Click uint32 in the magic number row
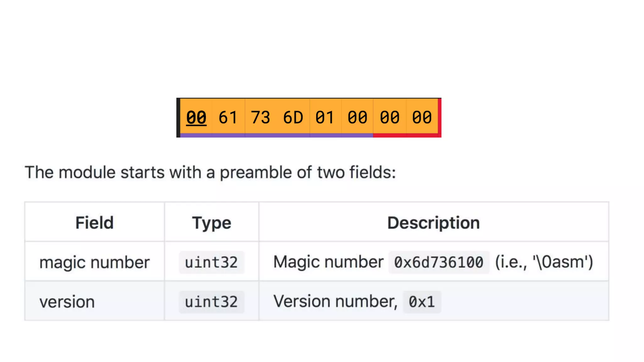 pyautogui.click(x=211, y=262)
